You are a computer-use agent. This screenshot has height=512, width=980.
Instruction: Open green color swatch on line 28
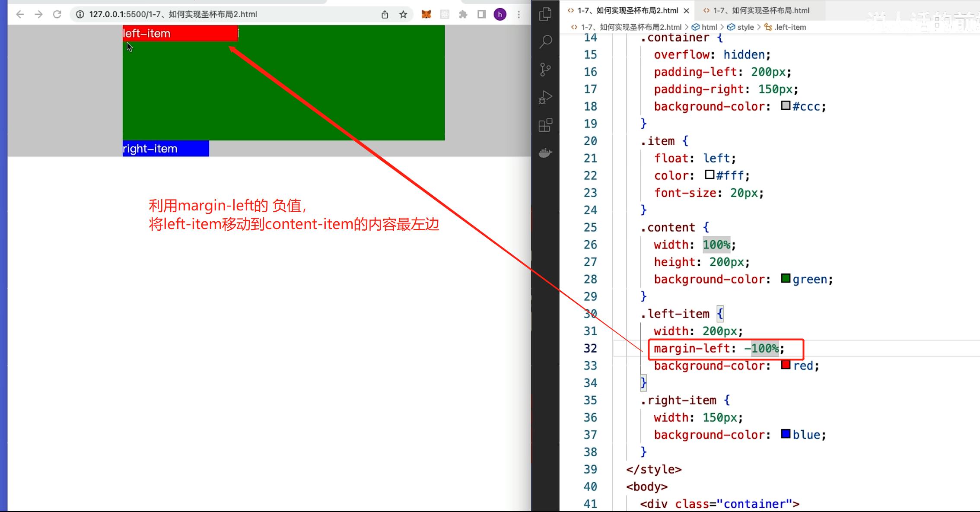tap(786, 278)
